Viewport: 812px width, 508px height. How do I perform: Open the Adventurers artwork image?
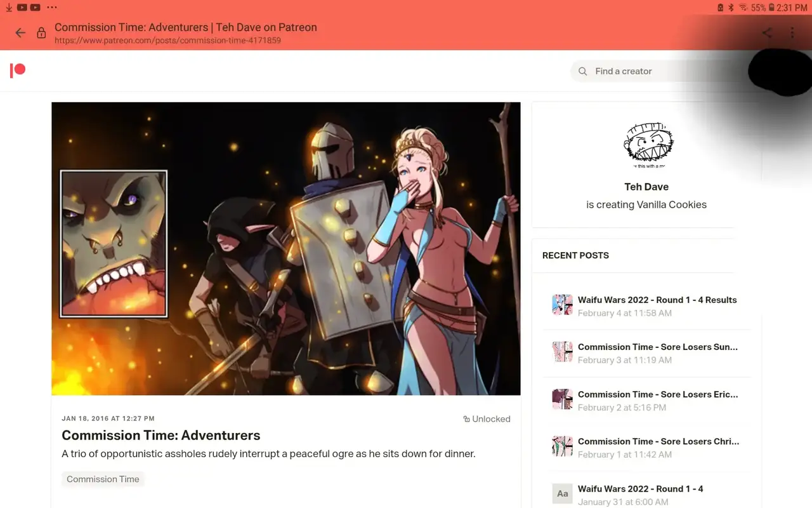[x=285, y=248]
